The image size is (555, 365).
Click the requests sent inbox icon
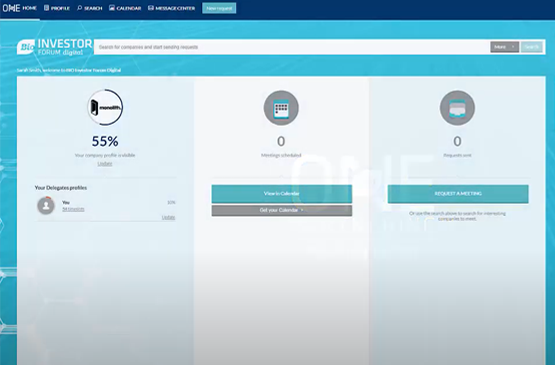point(457,108)
